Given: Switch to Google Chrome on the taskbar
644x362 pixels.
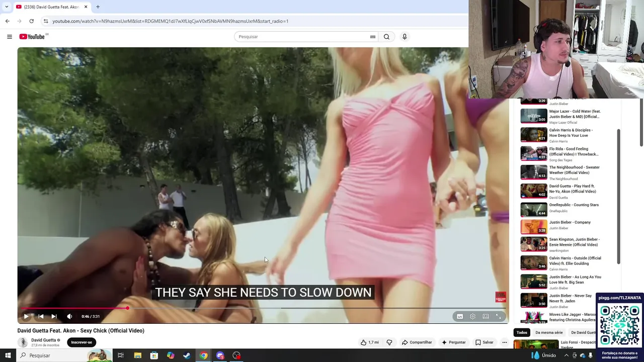Looking at the screenshot, I should click(x=203, y=355).
